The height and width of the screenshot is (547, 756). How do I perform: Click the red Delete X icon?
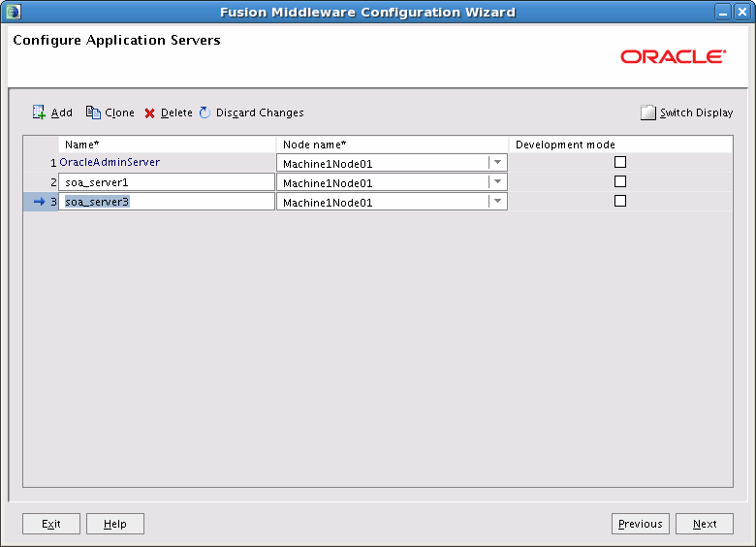[149, 113]
